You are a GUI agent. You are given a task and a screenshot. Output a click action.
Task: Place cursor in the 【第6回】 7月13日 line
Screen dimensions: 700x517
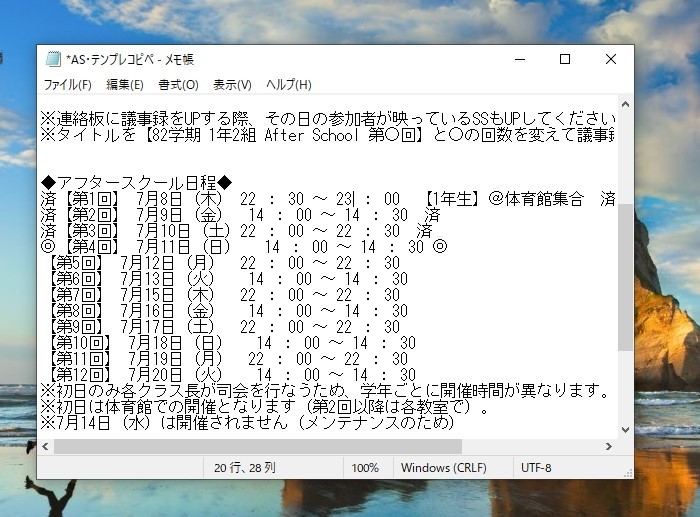(x=228, y=279)
